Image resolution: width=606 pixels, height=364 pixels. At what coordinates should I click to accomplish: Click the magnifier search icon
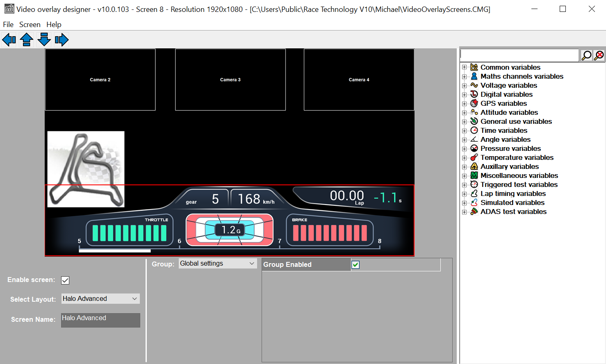tap(586, 55)
